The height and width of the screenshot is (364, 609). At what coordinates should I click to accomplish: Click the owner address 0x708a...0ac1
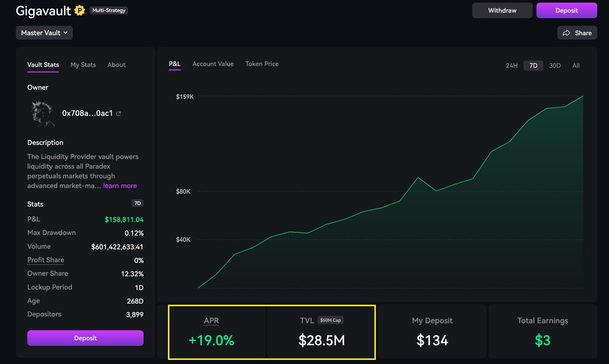coord(87,114)
